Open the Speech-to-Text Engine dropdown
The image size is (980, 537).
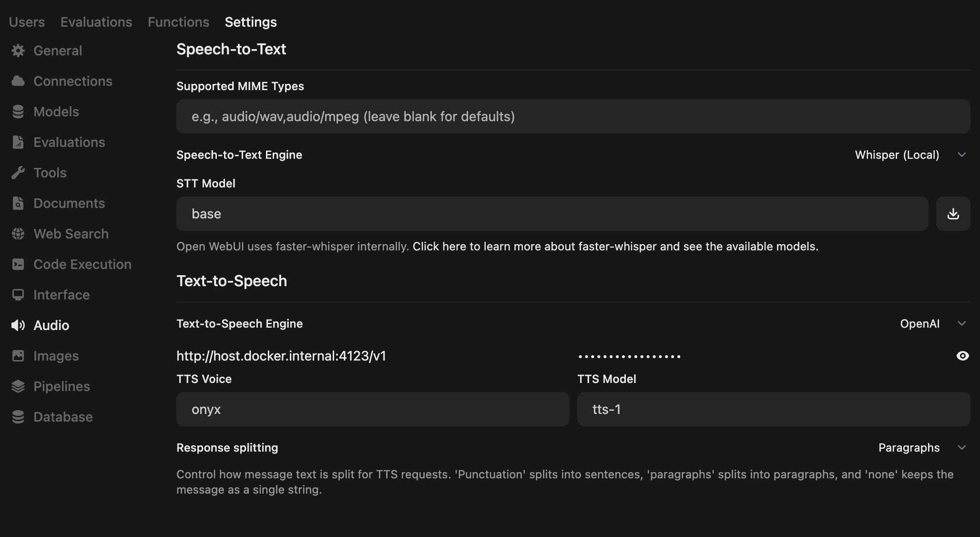pos(909,155)
